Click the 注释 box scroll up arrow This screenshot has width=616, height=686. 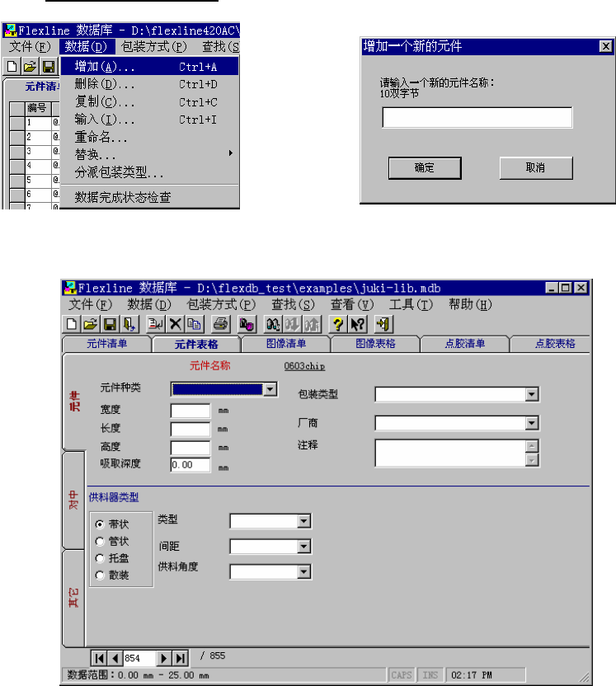point(532,446)
